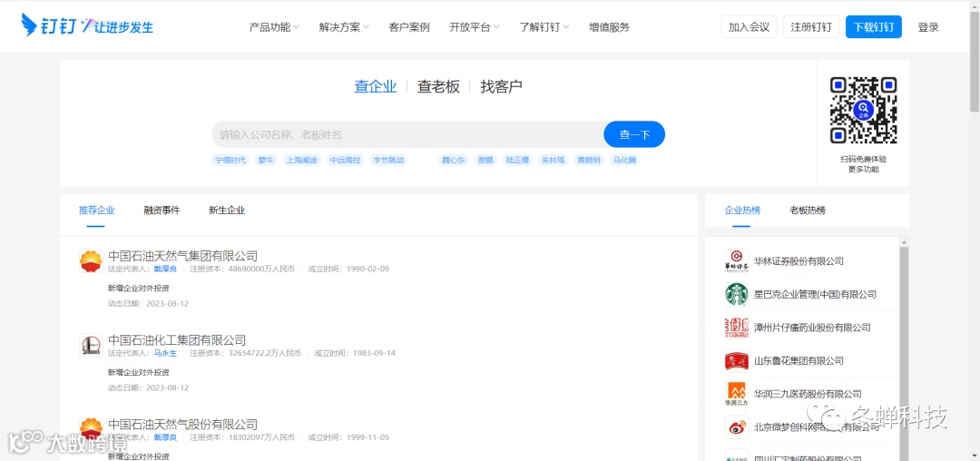Switch to the 查企业 tab
Image resolution: width=980 pixels, height=461 pixels.
[x=376, y=86]
